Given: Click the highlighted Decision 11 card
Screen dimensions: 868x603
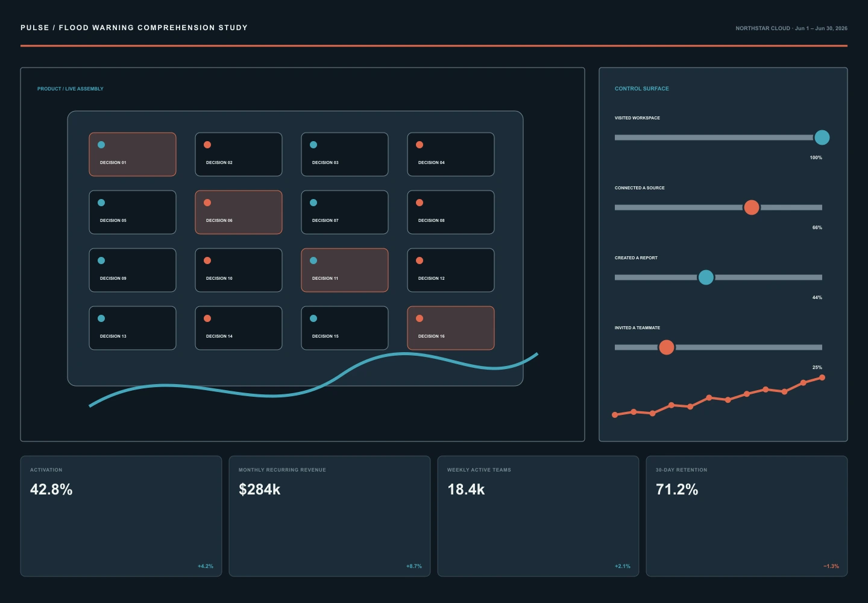Looking at the screenshot, I should 345,270.
